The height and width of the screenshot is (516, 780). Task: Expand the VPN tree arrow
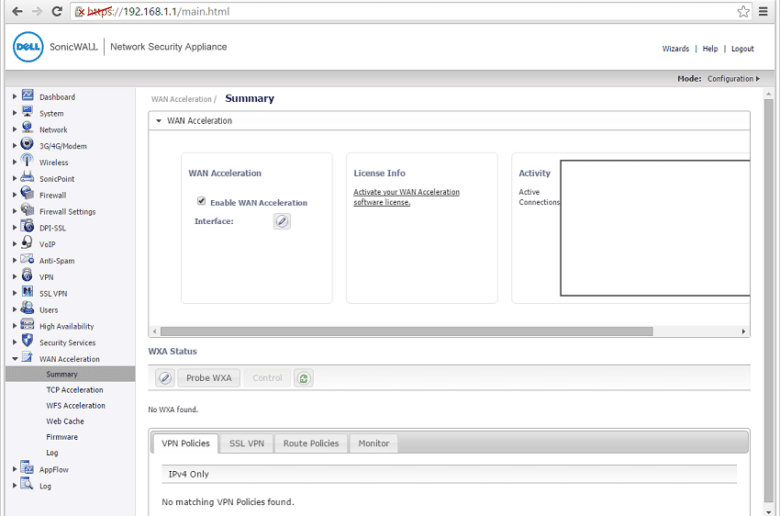[x=14, y=277]
